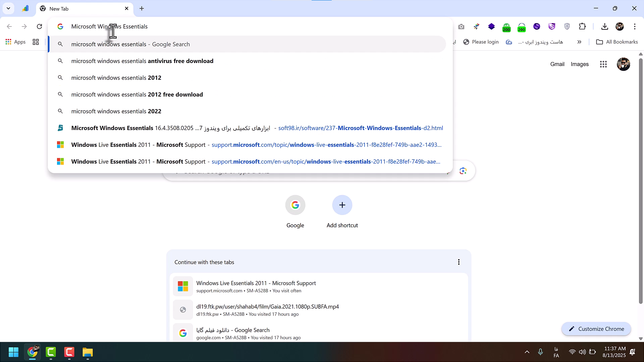The image size is (644, 362).
Task: Open the Google shortcut tile
Action: point(295,212)
